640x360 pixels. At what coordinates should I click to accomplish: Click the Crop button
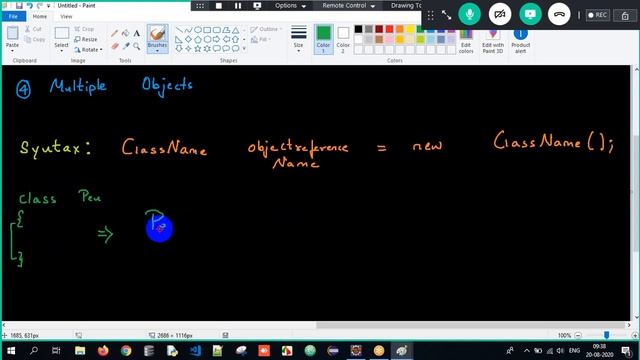84,29
